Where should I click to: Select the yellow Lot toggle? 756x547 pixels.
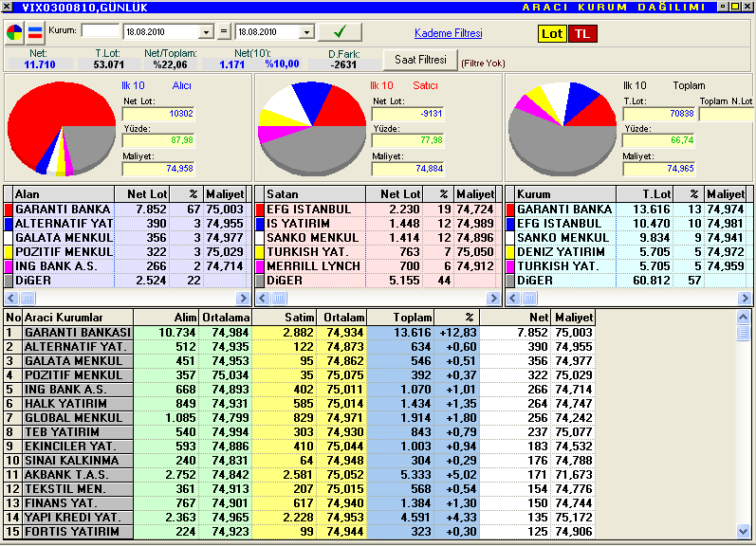(x=552, y=34)
